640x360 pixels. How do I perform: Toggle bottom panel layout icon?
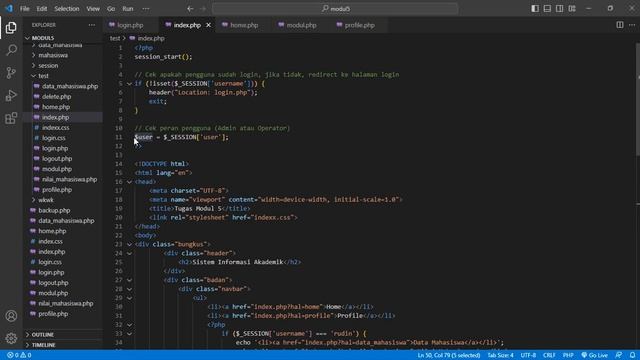(x=547, y=9)
